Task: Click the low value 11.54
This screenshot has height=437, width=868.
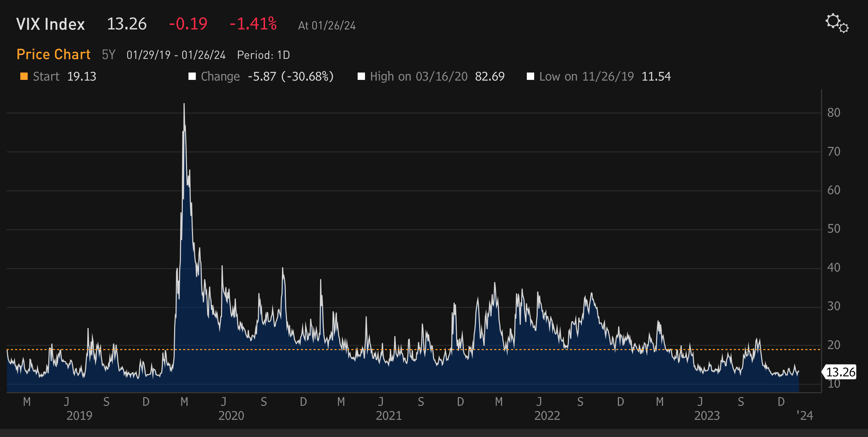Action: [x=656, y=76]
